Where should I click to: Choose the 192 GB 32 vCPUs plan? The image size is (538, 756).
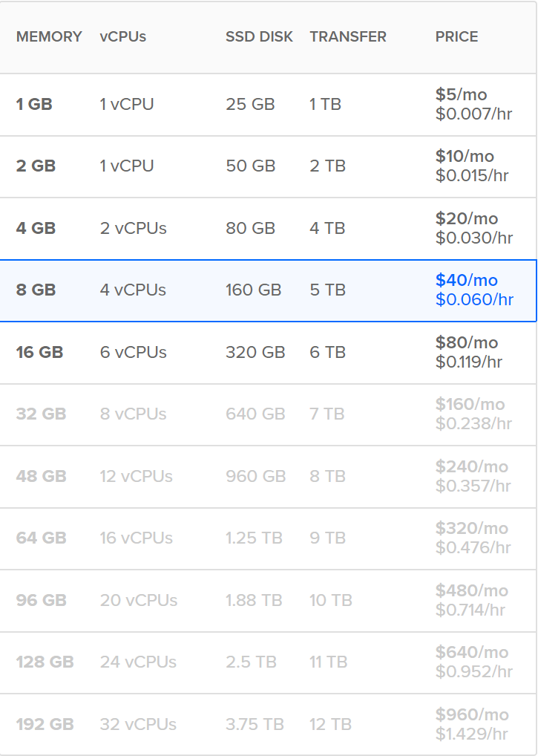(268, 724)
